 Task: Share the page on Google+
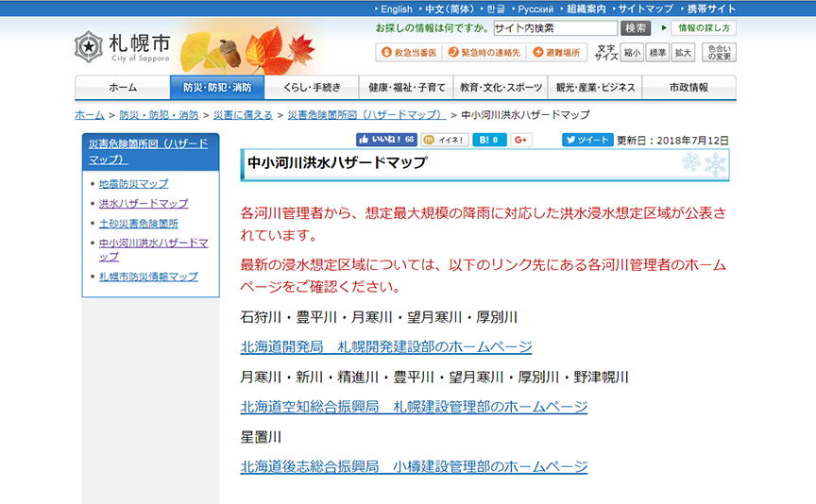[521, 140]
